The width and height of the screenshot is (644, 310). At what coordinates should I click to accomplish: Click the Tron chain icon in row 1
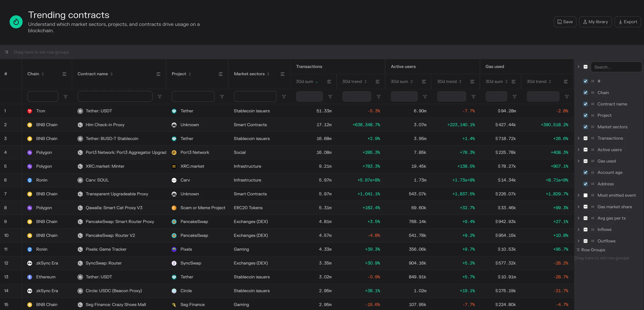tap(30, 111)
